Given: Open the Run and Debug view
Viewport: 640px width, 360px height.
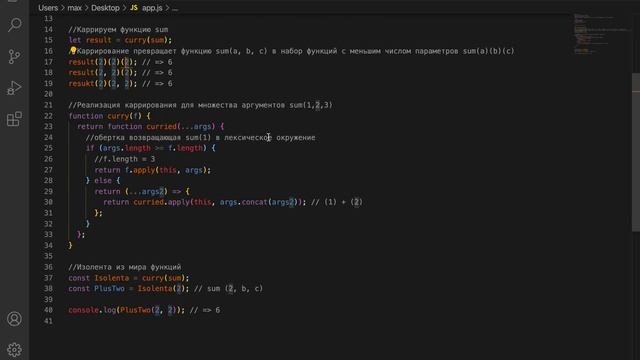Looking at the screenshot, I should pyautogui.click(x=14, y=88).
